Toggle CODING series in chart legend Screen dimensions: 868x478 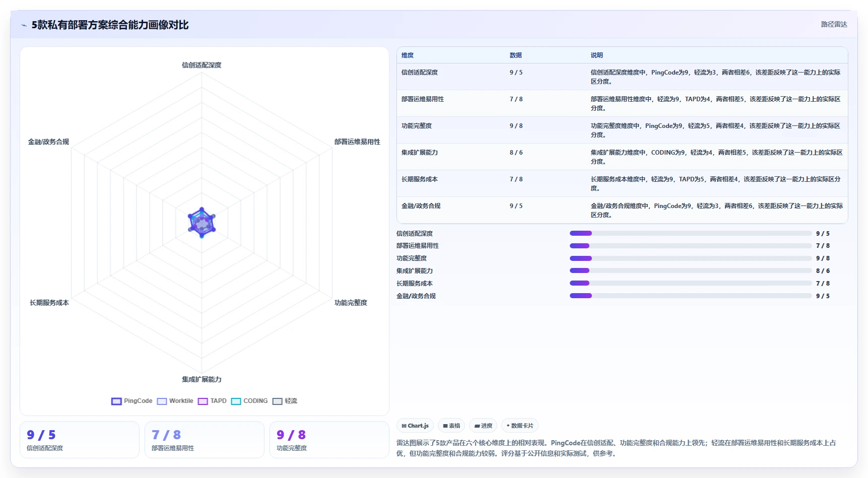tap(249, 401)
